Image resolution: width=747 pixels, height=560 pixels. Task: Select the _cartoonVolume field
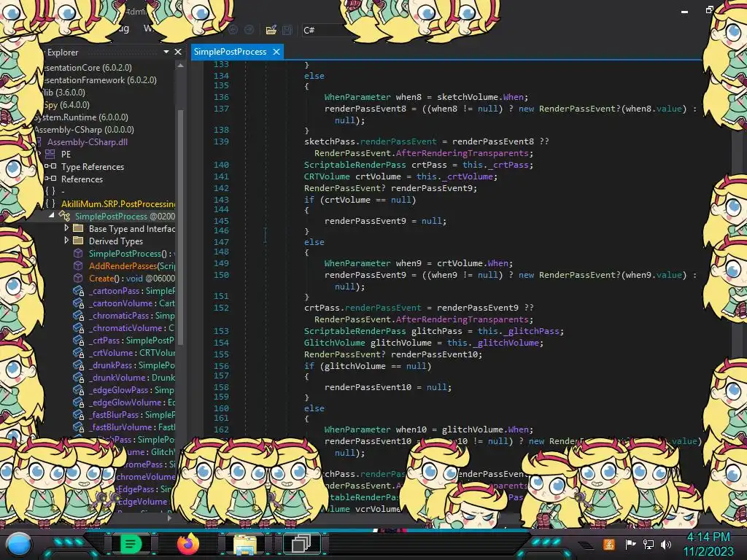132,303
